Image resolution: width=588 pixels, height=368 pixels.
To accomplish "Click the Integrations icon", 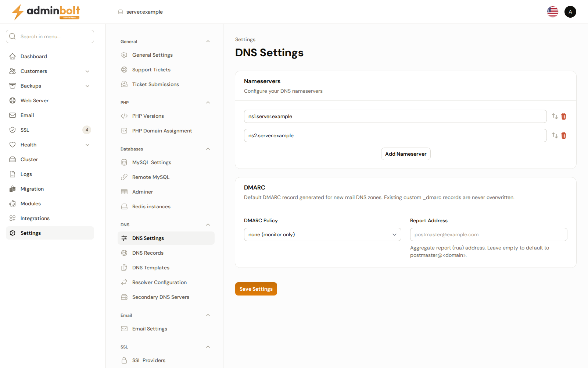I will 12,218.
